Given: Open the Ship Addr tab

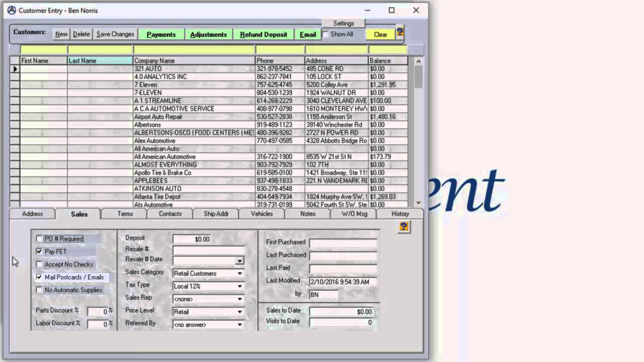Looking at the screenshot, I should (x=216, y=214).
